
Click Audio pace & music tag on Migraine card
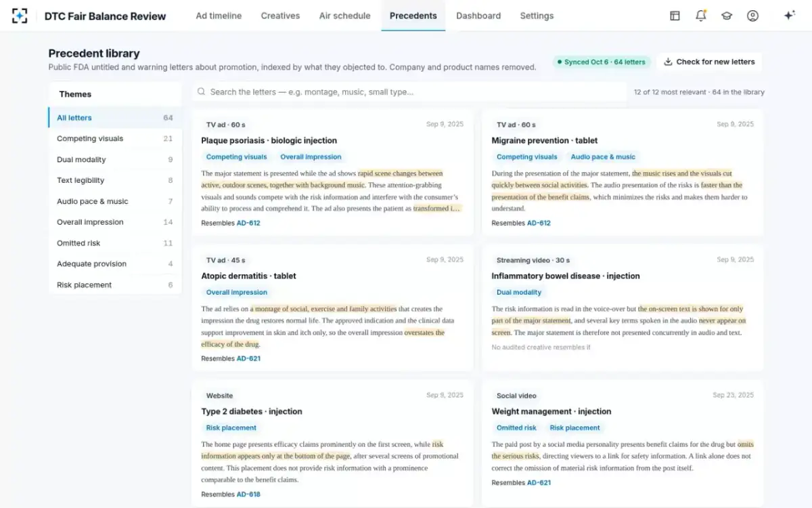(x=603, y=156)
